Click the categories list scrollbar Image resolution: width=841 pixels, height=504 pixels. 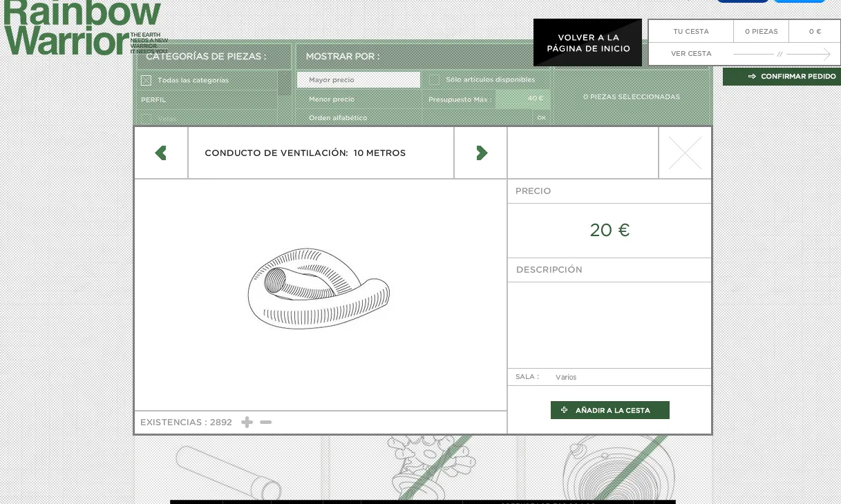284,84
